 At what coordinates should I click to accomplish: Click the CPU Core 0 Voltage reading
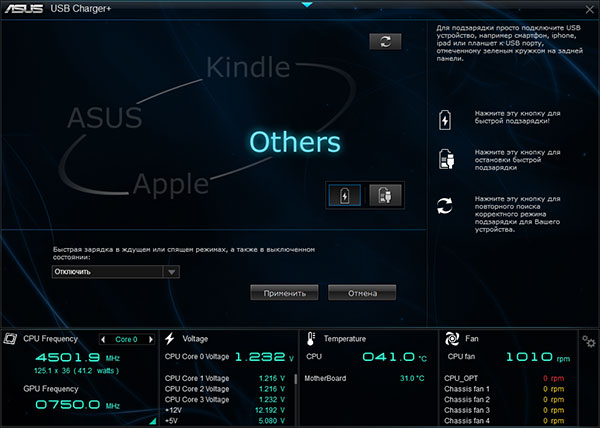229,357
